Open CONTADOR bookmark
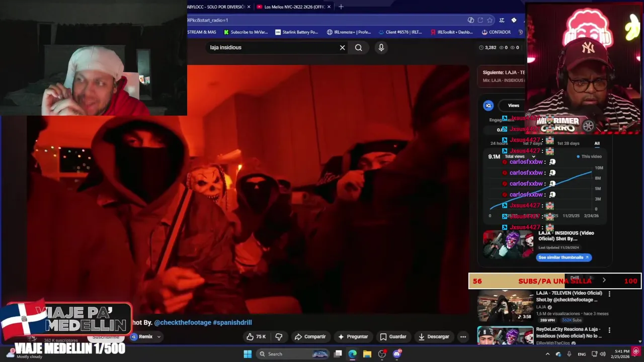 [496, 32]
